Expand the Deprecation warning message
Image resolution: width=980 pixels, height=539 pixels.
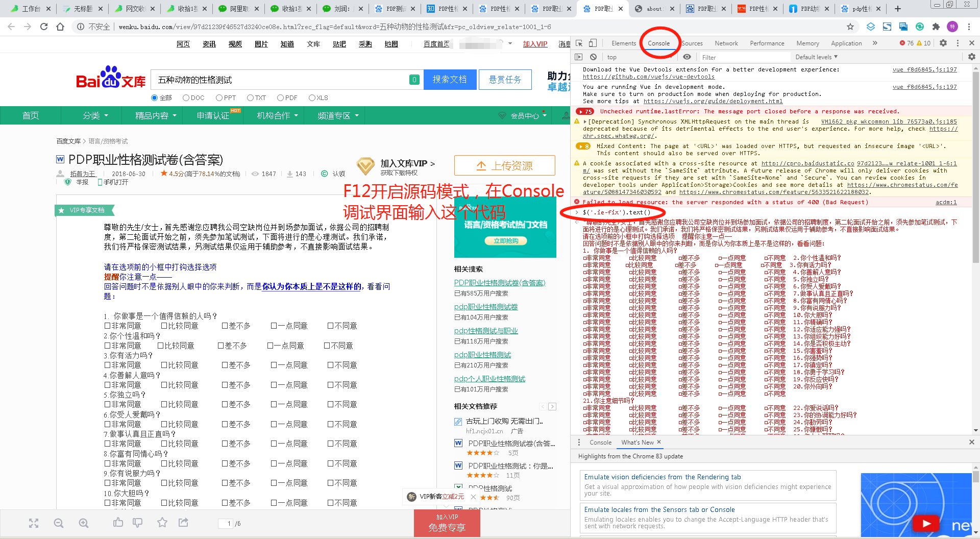point(585,122)
